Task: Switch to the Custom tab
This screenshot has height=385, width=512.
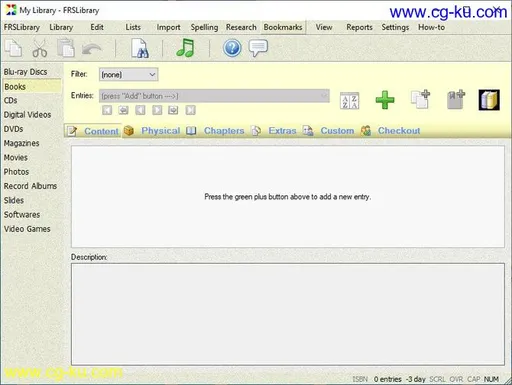Action: point(329,131)
